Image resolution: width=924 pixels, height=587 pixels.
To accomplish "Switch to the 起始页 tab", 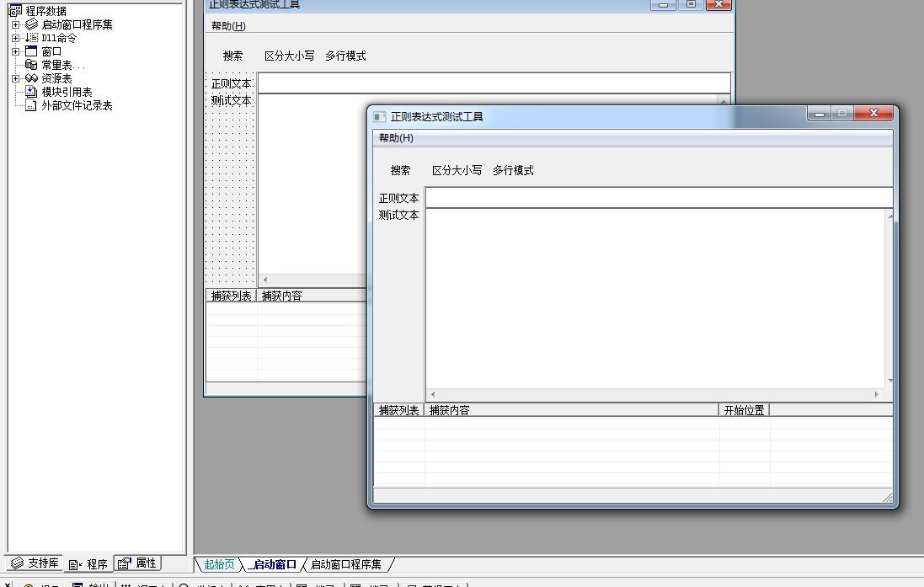I will (219, 564).
